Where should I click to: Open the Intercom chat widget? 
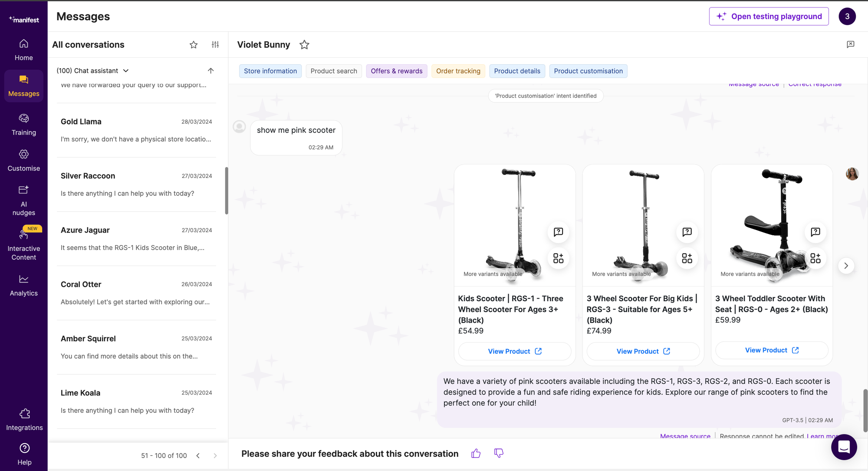[844, 447]
